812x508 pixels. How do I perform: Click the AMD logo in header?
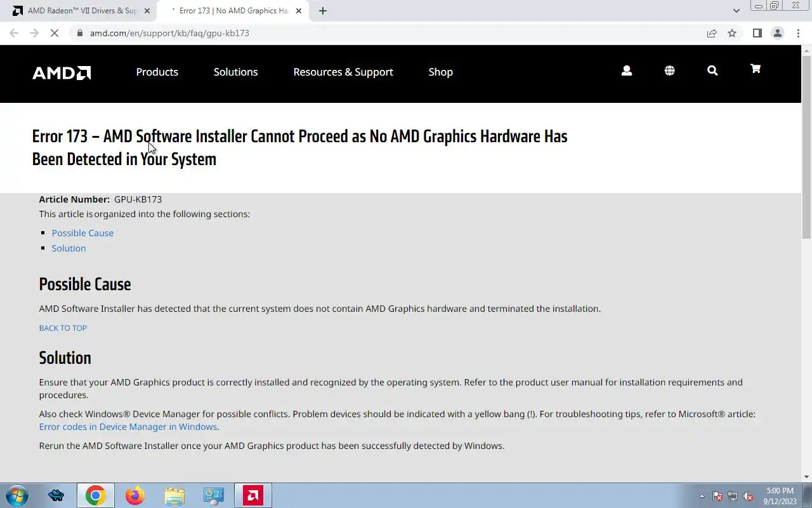(62, 72)
